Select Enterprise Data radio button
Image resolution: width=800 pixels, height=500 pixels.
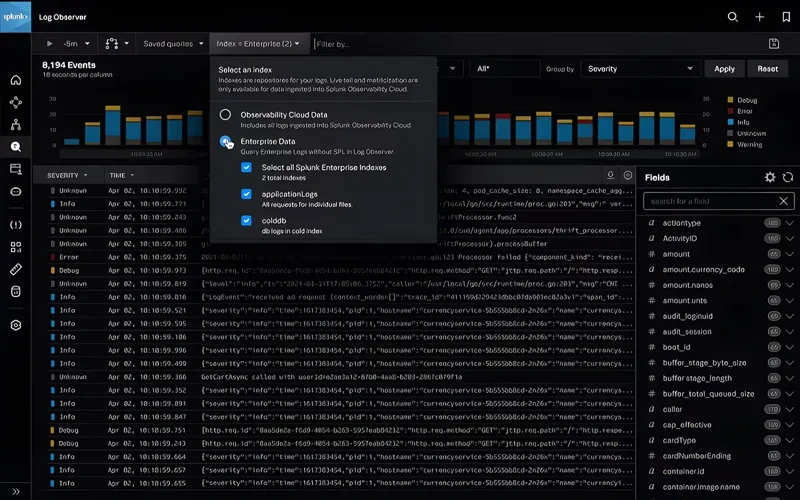click(225, 141)
